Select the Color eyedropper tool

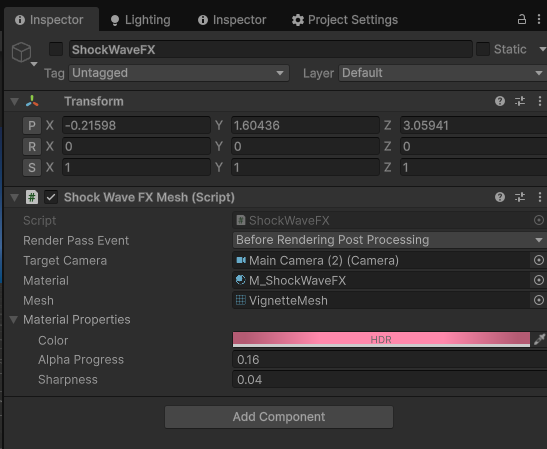pos(539,339)
